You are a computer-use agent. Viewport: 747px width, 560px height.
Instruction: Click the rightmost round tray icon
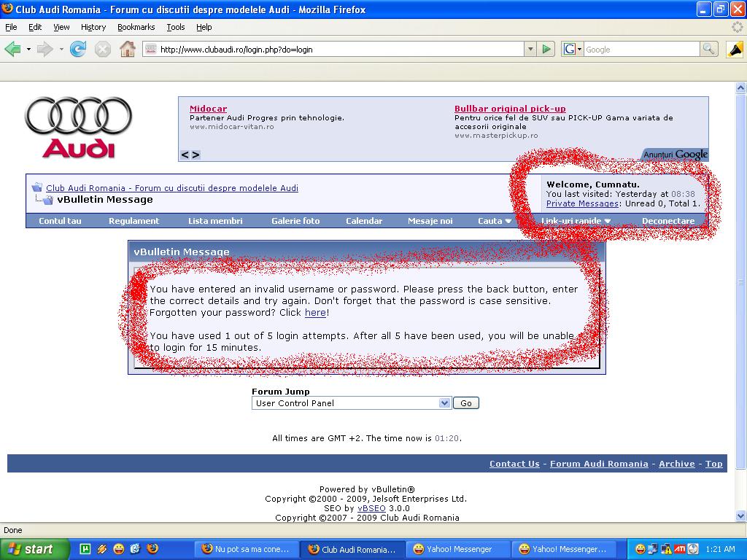(x=693, y=549)
